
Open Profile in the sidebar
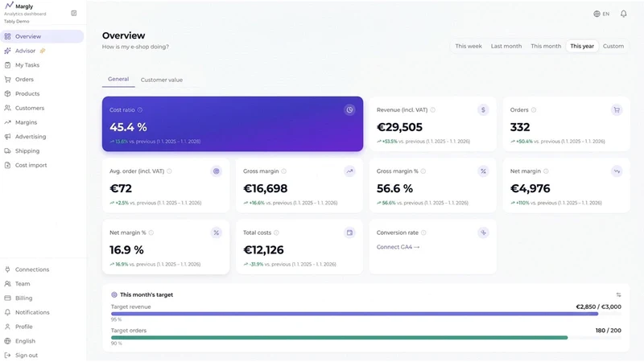pyautogui.click(x=42, y=327)
